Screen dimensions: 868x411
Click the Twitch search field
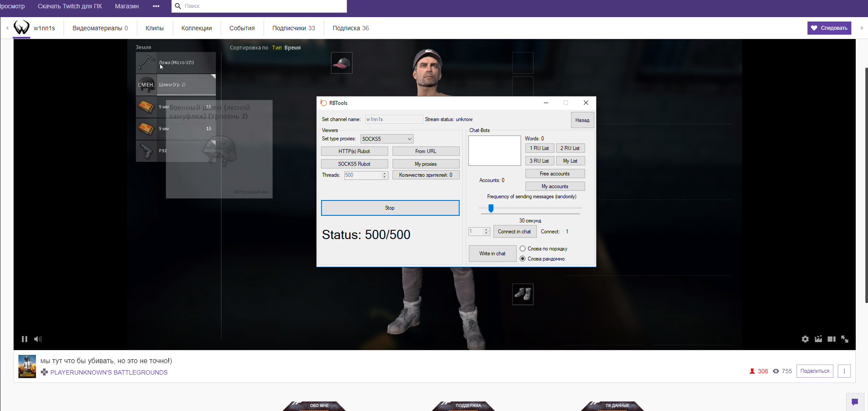pos(263,6)
